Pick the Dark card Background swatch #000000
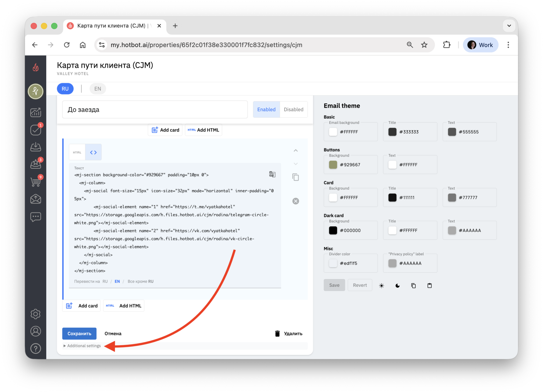This screenshot has width=543, height=392. (x=333, y=231)
